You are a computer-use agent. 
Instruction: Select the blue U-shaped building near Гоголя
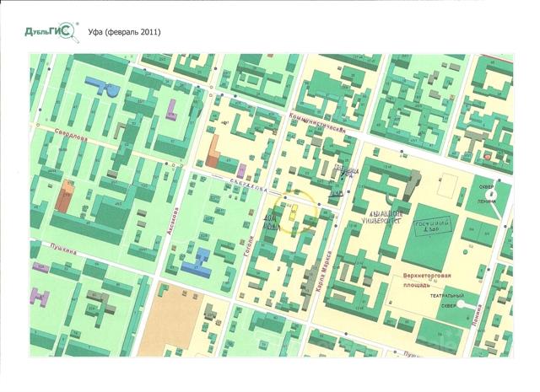point(197,263)
